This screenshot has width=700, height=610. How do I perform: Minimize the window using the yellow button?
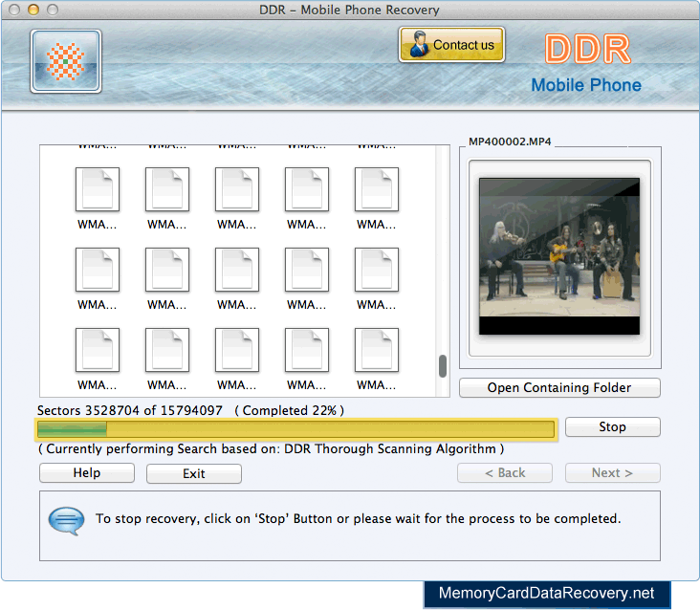pyautogui.click(x=33, y=10)
